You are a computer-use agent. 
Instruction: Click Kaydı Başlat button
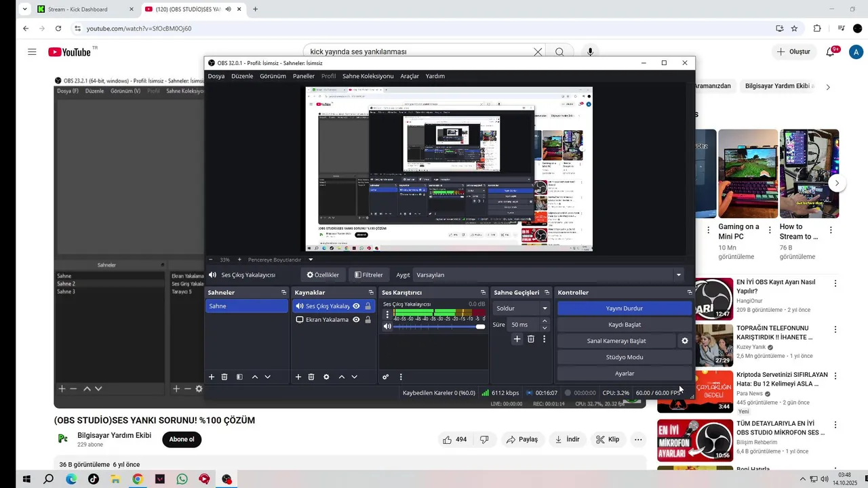[x=625, y=325]
